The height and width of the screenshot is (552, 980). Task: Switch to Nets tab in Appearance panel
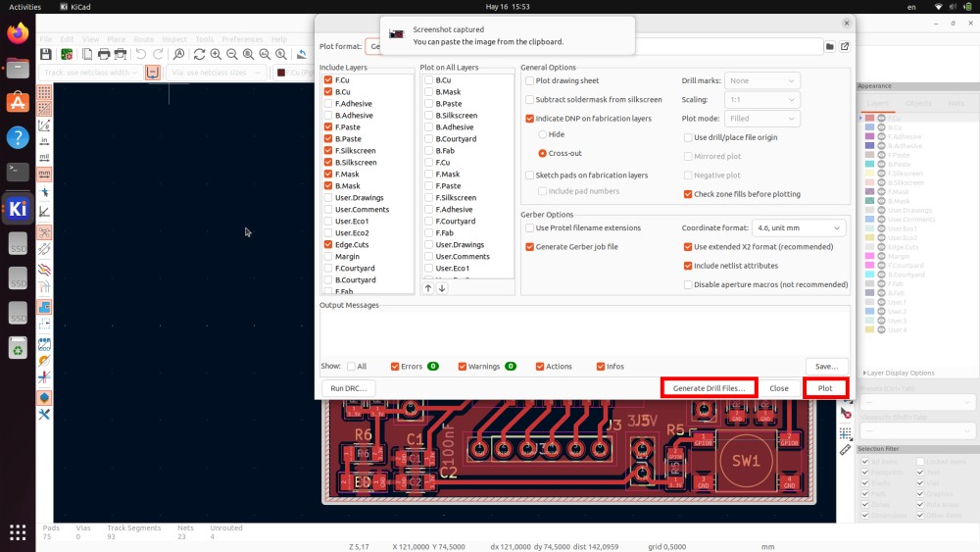[955, 103]
